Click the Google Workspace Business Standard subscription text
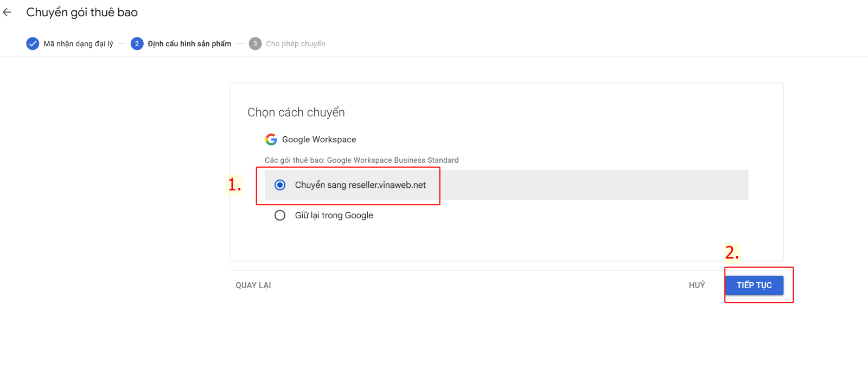This screenshot has width=868, height=381. pos(361,160)
